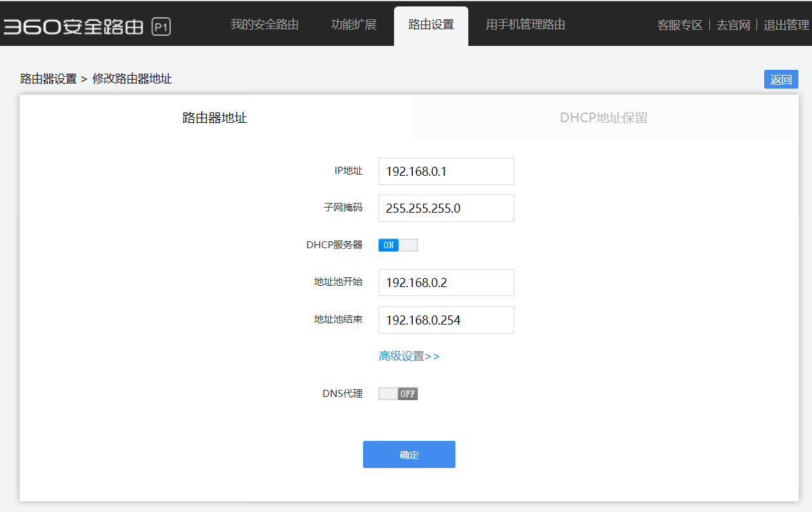Go to 路由器设置 in the breadcrumb
The height and width of the screenshot is (512, 812).
point(48,79)
